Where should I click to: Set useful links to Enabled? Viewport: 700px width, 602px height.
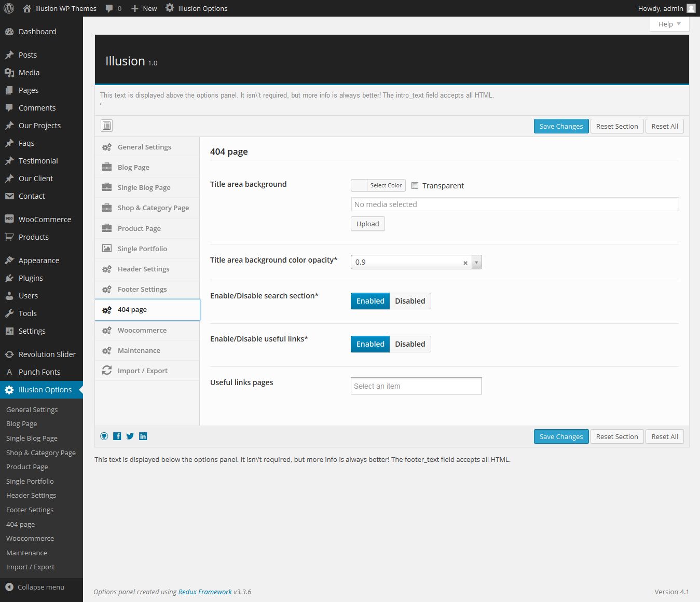pos(370,344)
